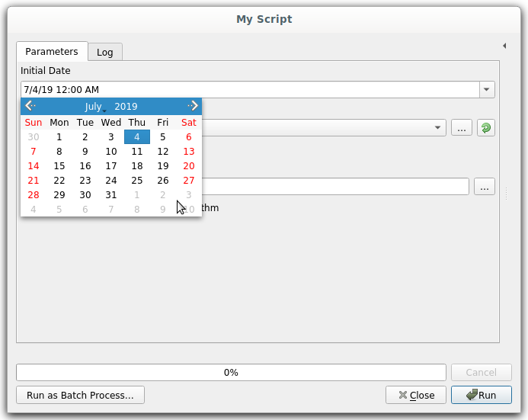Switch to the Log tab
This screenshot has height=420, width=528.
(105, 52)
